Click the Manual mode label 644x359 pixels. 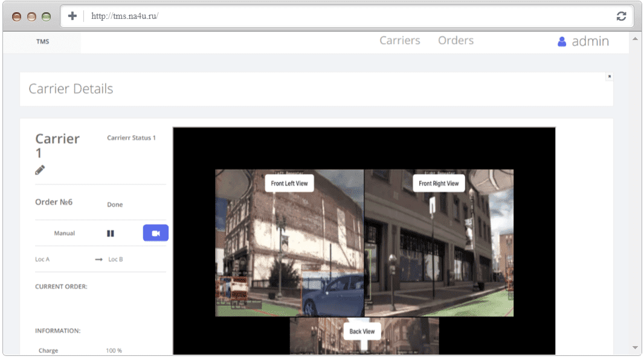65,233
